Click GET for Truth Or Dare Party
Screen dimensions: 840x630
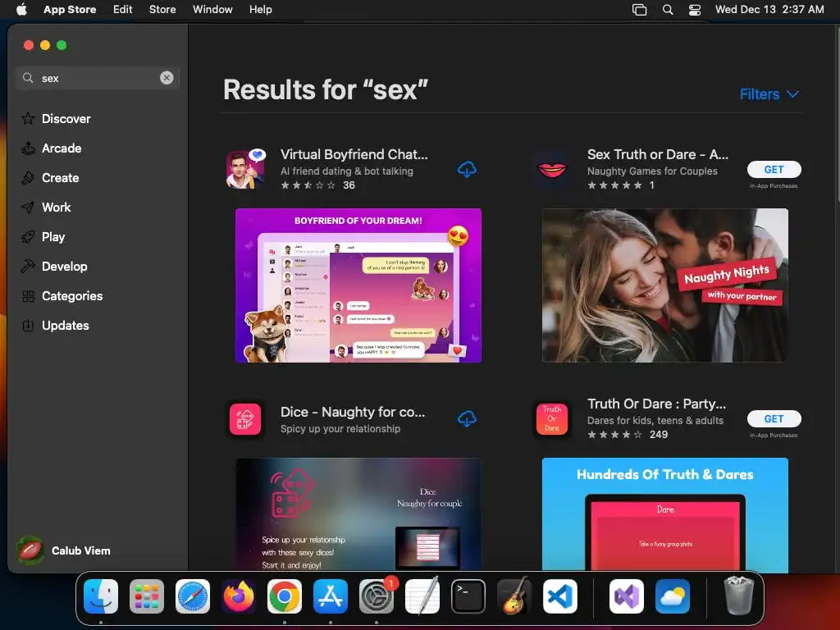774,419
